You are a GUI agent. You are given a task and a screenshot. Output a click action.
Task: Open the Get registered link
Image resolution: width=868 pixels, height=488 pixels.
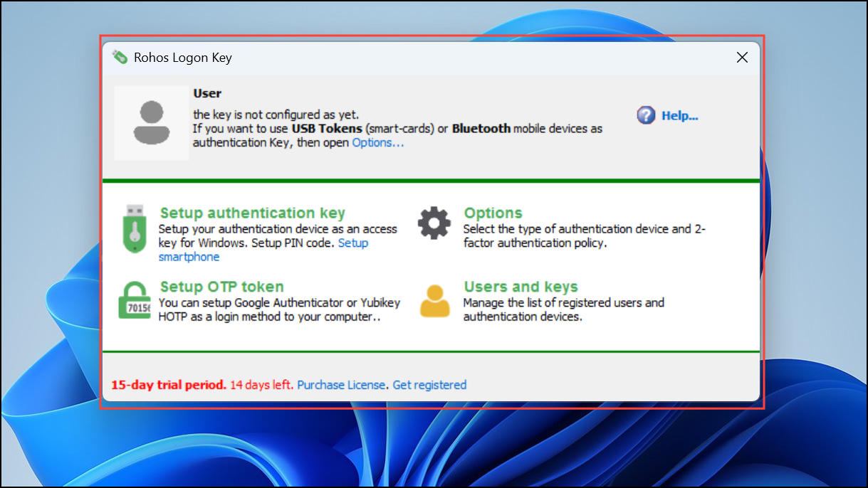click(429, 385)
